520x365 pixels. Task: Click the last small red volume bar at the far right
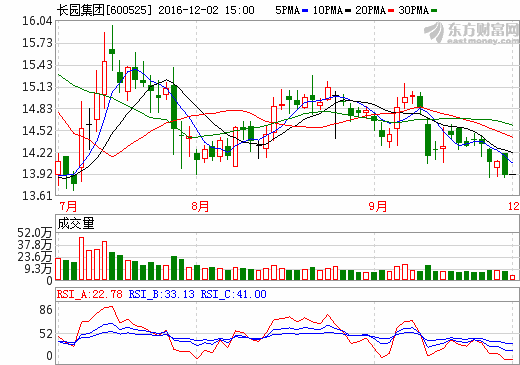(x=513, y=277)
